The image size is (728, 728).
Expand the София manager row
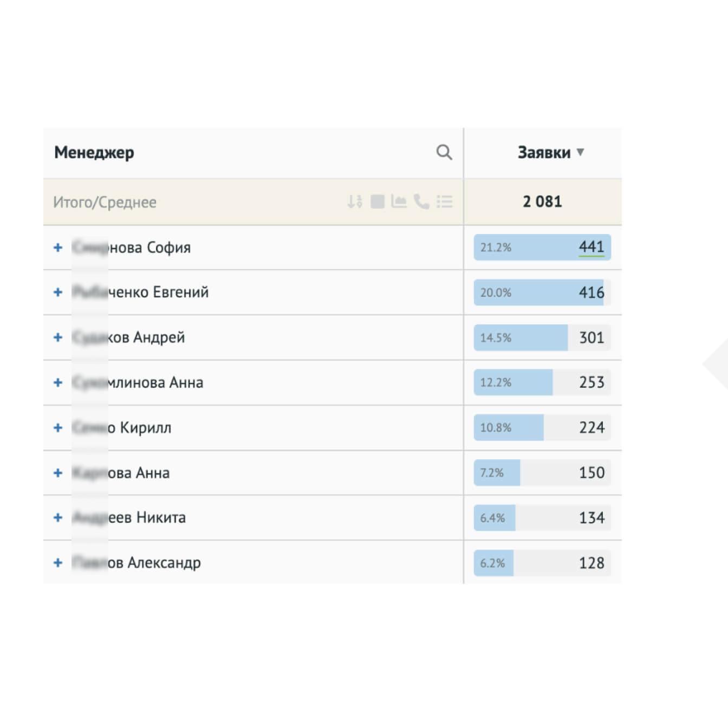pyautogui.click(x=58, y=248)
